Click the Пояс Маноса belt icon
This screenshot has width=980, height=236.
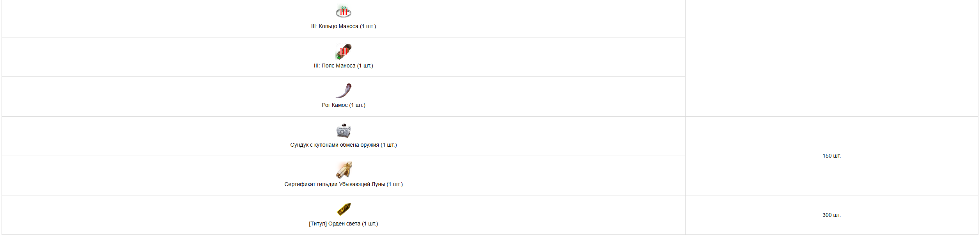coord(344,51)
